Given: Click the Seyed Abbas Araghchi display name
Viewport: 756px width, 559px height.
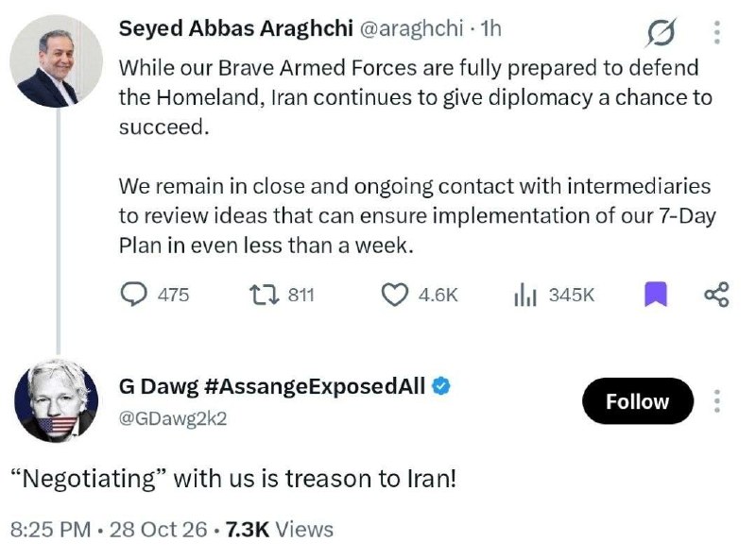Looking at the screenshot, I should [235, 28].
